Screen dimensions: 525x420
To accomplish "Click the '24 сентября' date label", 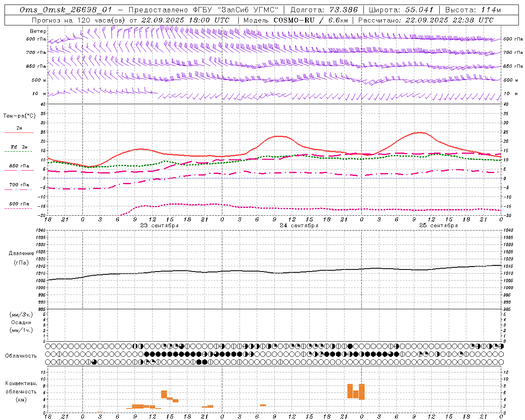I will click(x=299, y=226).
